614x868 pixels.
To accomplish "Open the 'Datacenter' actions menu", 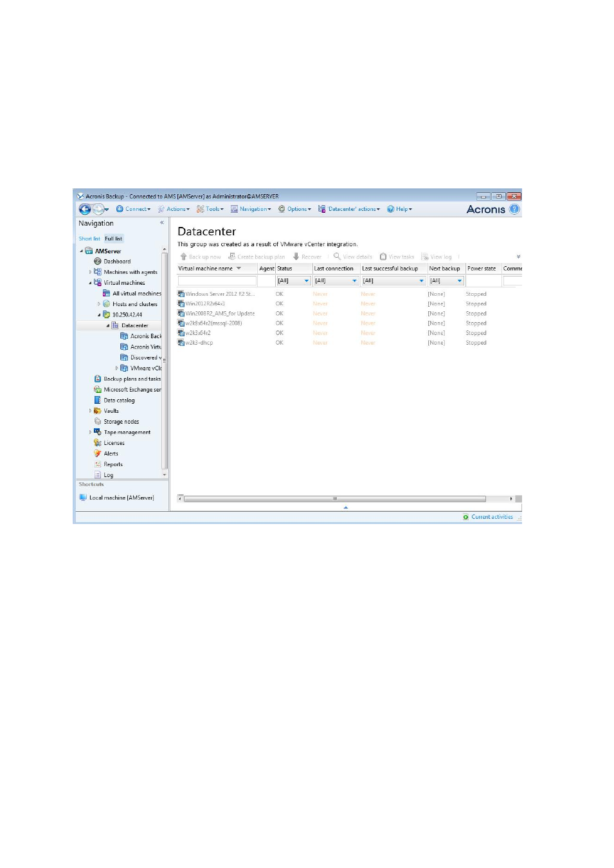I will (x=349, y=209).
